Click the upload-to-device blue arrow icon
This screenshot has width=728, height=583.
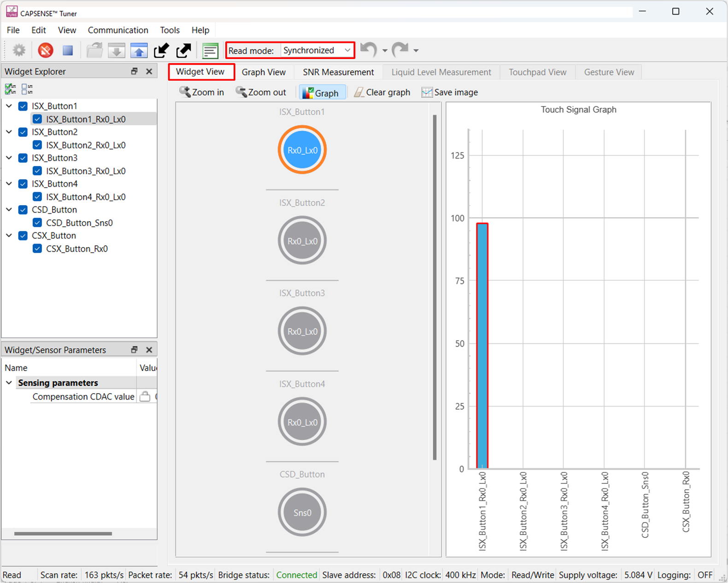tap(139, 50)
